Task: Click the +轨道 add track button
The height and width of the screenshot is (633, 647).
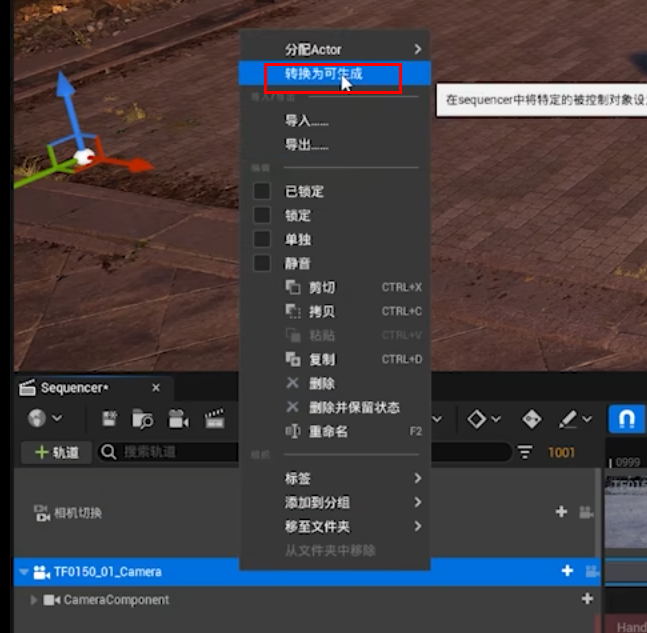Action: click(57, 452)
